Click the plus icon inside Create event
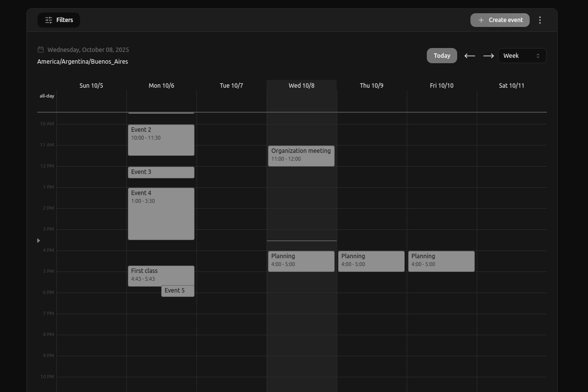This screenshot has width=588, height=392. point(481,20)
